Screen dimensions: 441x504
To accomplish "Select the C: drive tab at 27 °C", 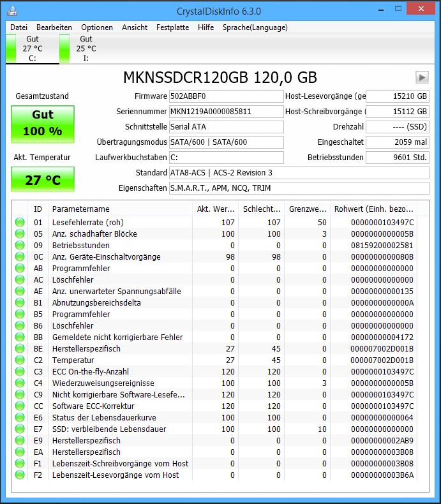I will (x=32, y=48).
